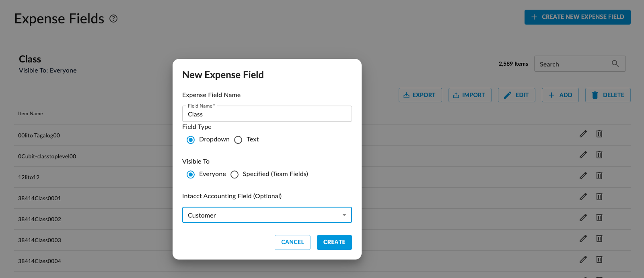
Task: Delete the 00lito Tagalog00 item via trash icon
Action: point(599,134)
